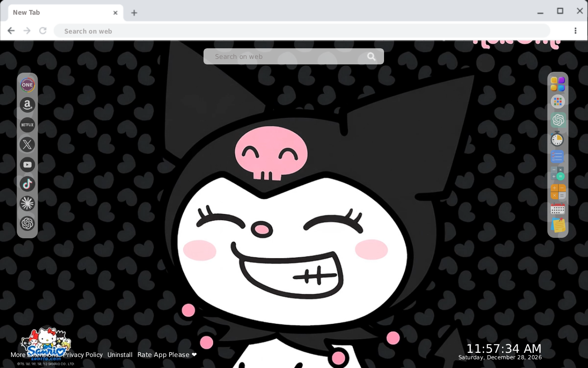This screenshot has width=588, height=368.
Task: Close the New Tab tab
Action: [x=115, y=13]
